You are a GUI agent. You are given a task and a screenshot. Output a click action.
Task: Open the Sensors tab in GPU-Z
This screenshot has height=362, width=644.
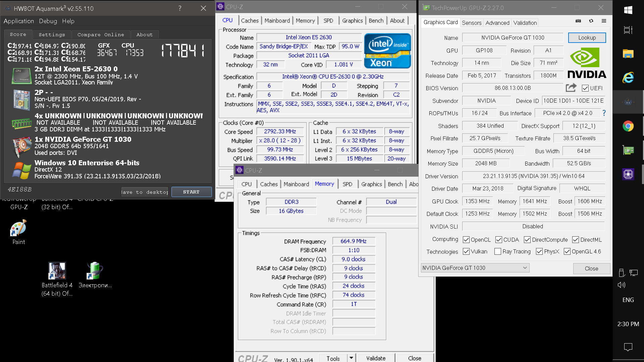point(472,23)
